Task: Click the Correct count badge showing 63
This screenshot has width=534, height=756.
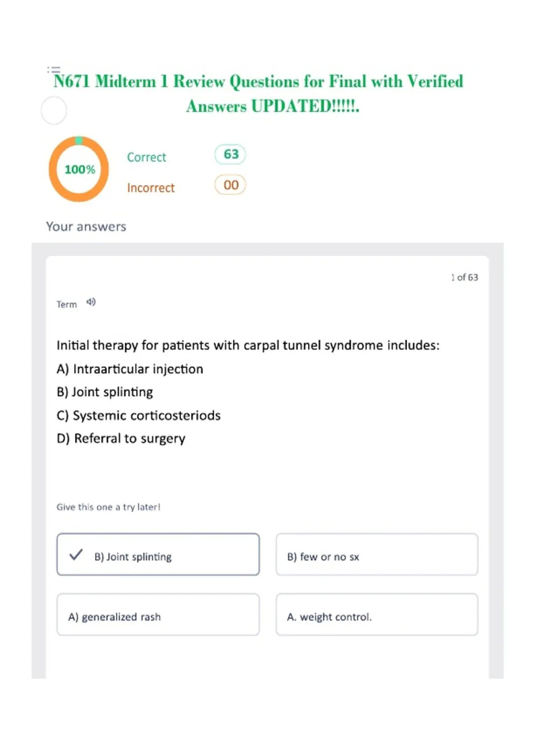Action: [230, 154]
